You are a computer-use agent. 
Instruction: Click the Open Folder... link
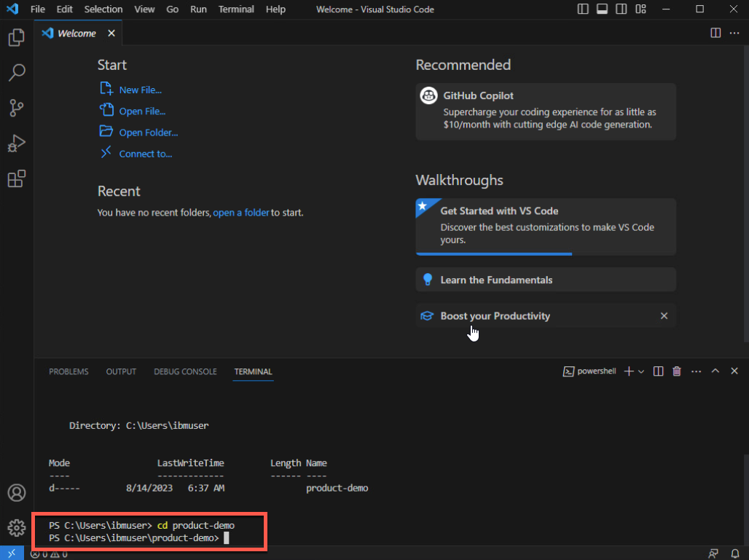(x=148, y=133)
